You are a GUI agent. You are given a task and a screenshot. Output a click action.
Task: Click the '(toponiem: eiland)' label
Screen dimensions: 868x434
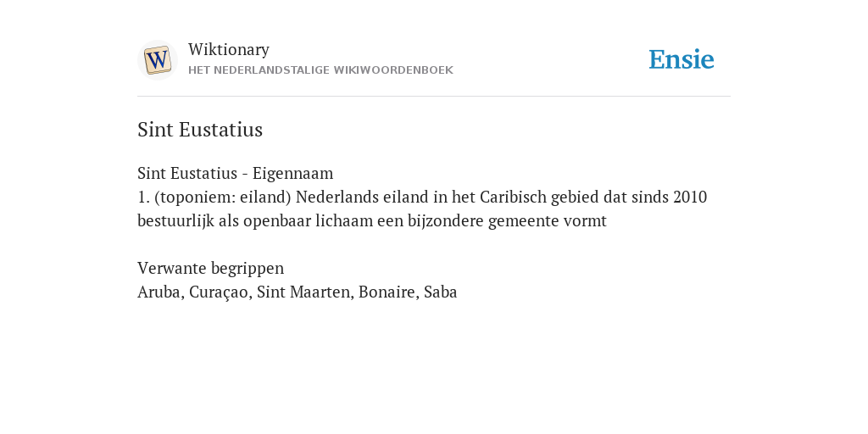(223, 197)
